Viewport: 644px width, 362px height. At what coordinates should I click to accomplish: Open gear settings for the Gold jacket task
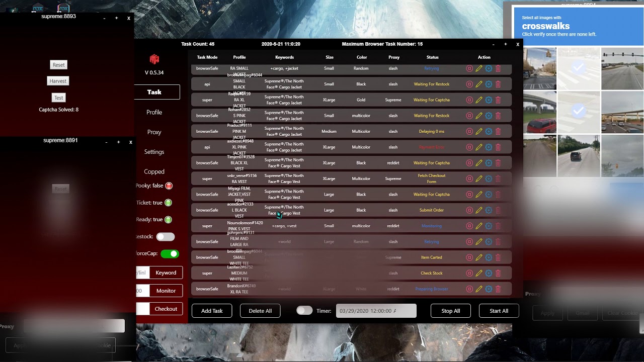pos(489,100)
